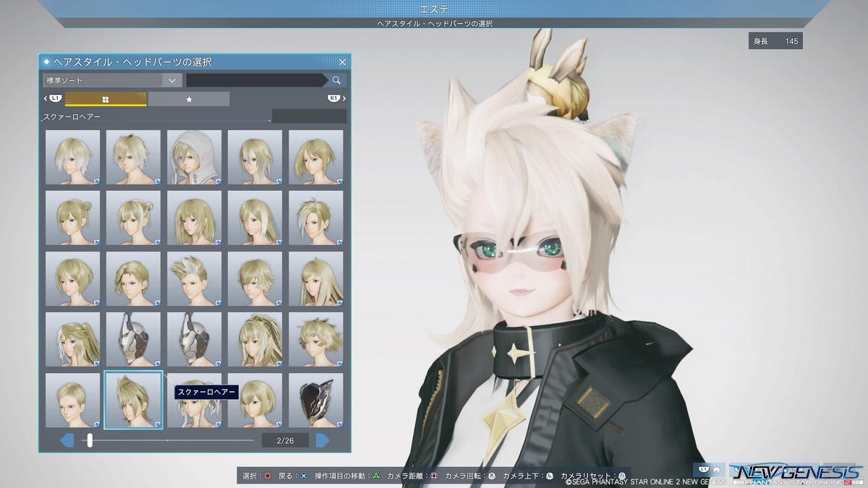Click the magnifying glass search icon
Screen dimensions: 868x488
[x=336, y=80]
